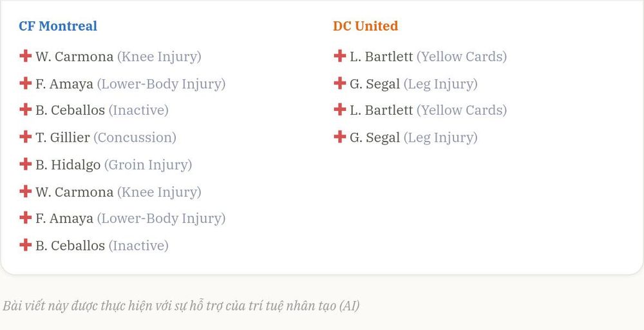Click the red cross beside the first L. Bartlett entry
The width and height of the screenshot is (644, 330).
pyautogui.click(x=339, y=56)
